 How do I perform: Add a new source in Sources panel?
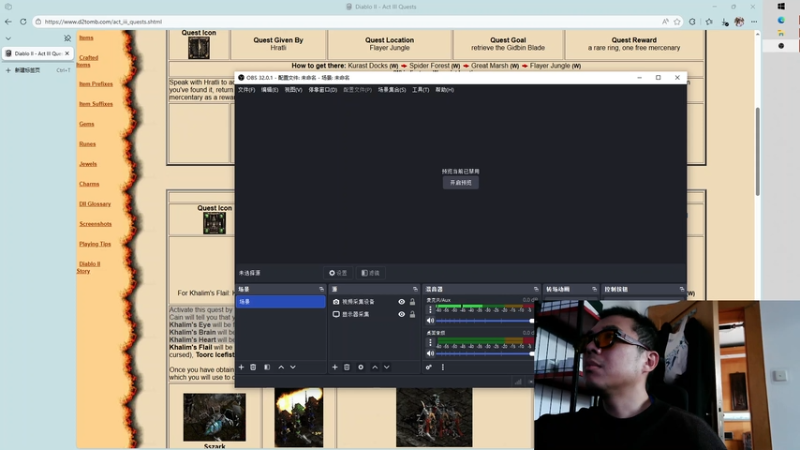coord(335,367)
